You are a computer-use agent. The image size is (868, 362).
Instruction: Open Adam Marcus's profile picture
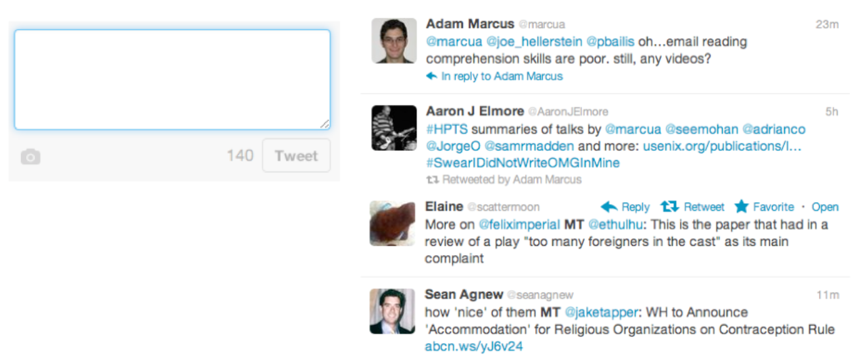click(x=393, y=41)
